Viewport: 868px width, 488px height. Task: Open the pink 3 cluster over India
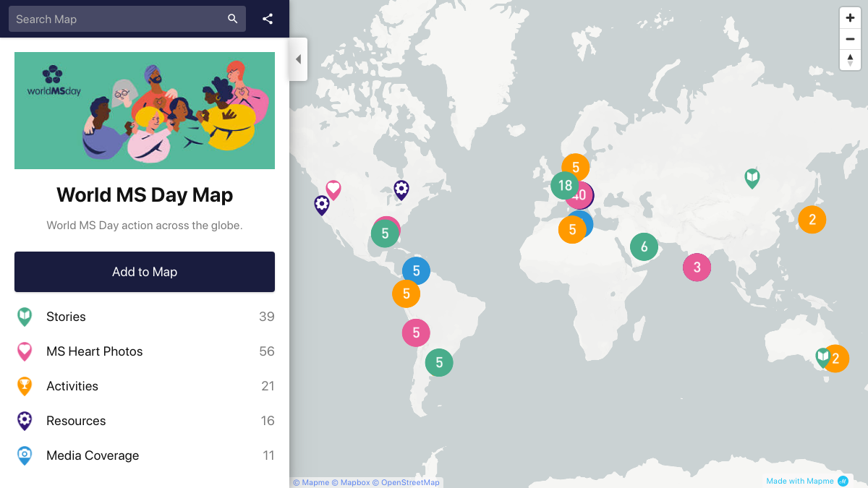pyautogui.click(x=697, y=267)
